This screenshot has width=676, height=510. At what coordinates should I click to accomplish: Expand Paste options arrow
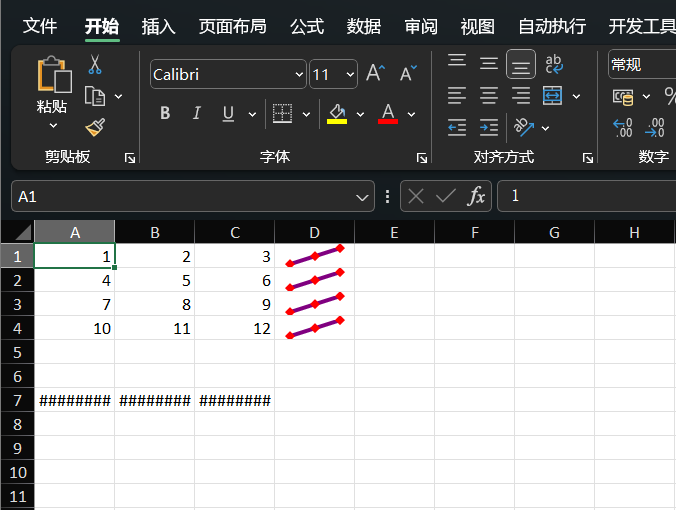53,126
